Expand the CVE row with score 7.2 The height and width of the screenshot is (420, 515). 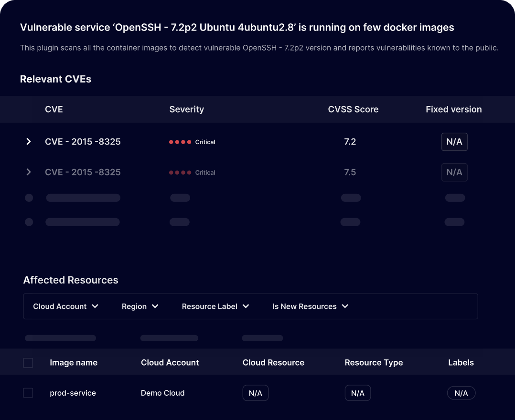(x=29, y=142)
